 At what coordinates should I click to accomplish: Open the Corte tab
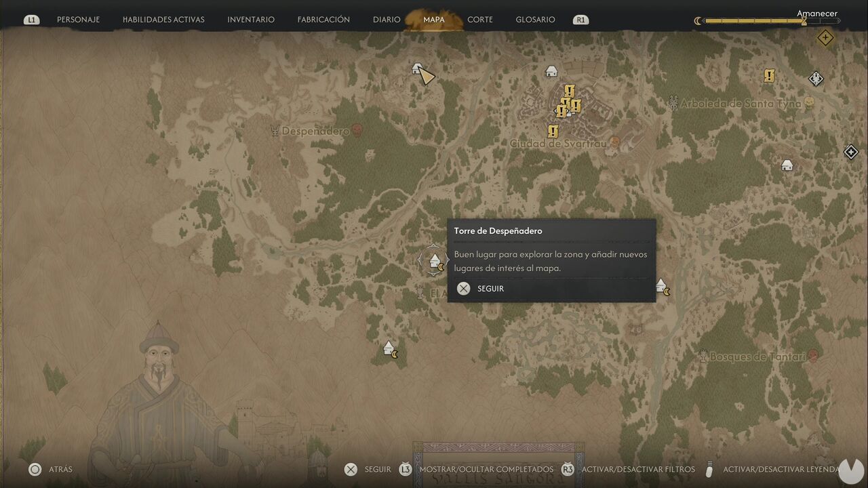coord(480,20)
